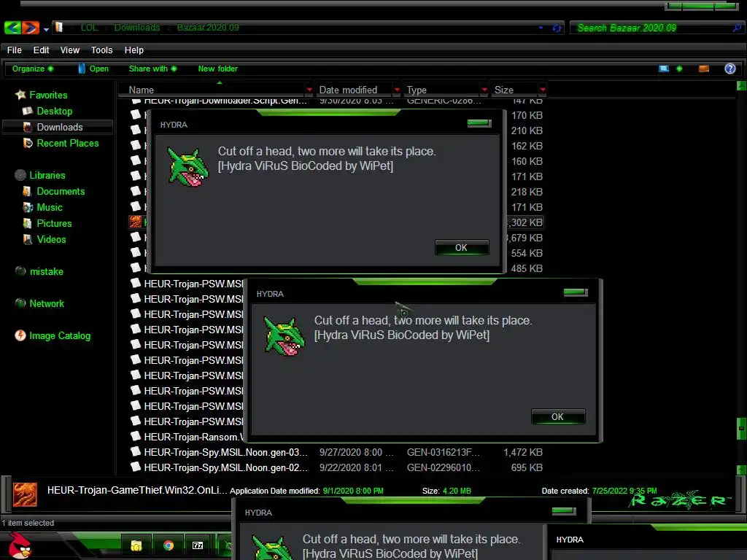
Task: Select Libraries in the navigation pane
Action: (x=47, y=175)
